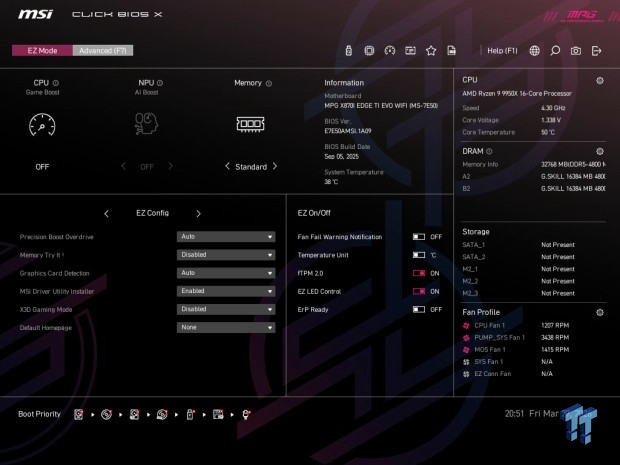Image resolution: width=620 pixels, height=465 pixels.
Task: Open Default Homepage dropdown
Action: tap(226, 327)
